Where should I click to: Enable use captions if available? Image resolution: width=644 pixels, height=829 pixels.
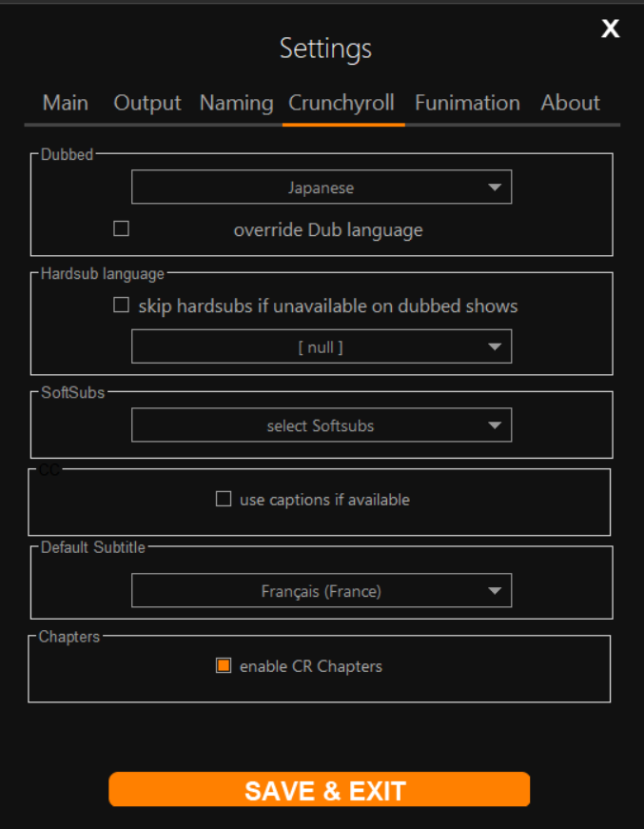click(x=224, y=498)
